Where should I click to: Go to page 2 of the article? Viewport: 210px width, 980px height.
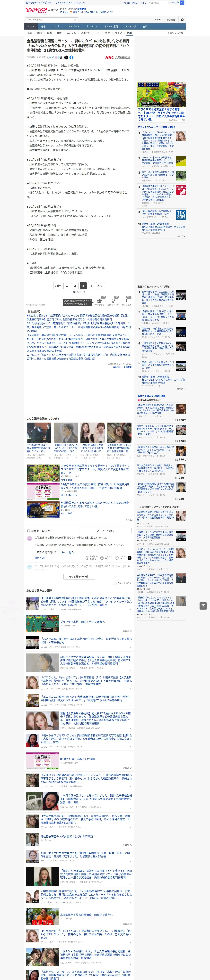pos(75,285)
